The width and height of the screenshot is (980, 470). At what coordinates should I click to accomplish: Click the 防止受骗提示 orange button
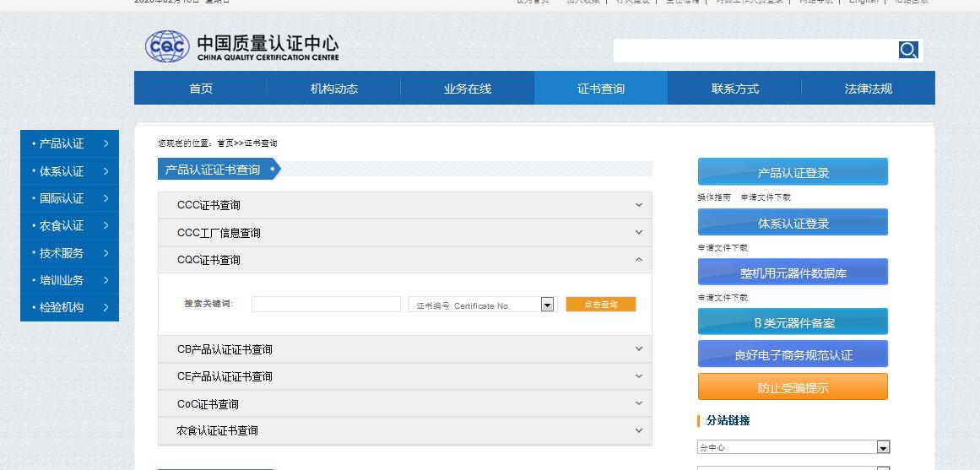coord(793,387)
